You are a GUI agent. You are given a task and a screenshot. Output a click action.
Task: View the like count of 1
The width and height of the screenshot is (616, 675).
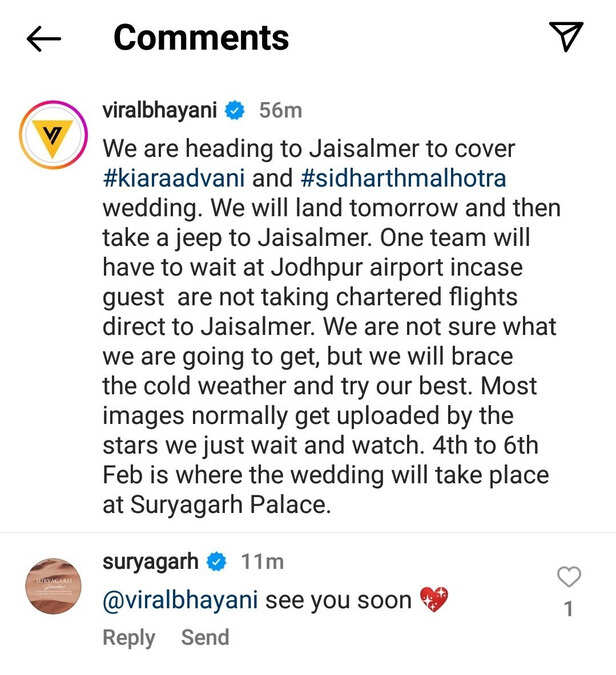point(569,609)
